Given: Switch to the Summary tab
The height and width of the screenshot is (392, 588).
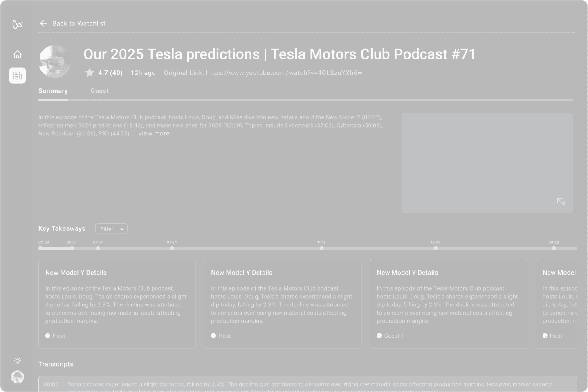Looking at the screenshot, I should (x=53, y=91).
